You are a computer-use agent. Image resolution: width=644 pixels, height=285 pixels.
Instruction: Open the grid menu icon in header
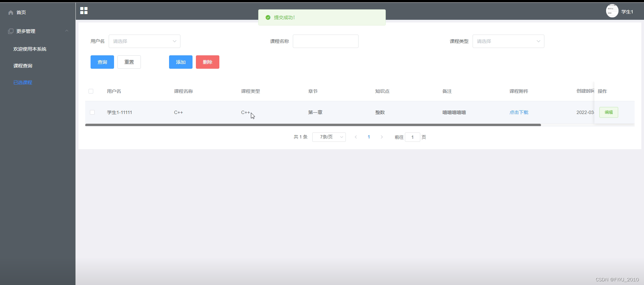84,11
